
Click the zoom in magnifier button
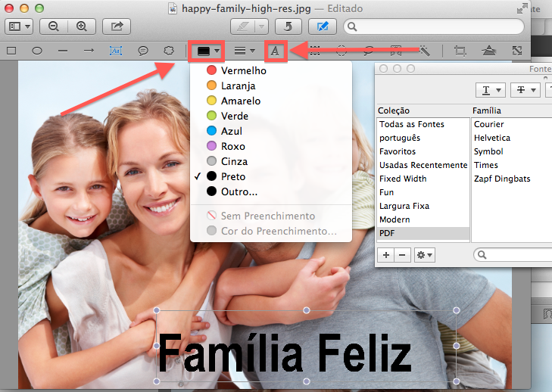pos(81,26)
